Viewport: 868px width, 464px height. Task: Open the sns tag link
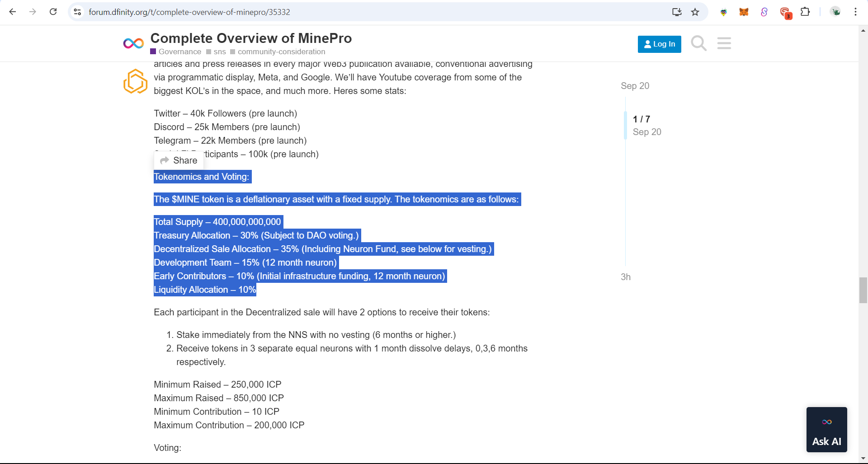coord(216,52)
